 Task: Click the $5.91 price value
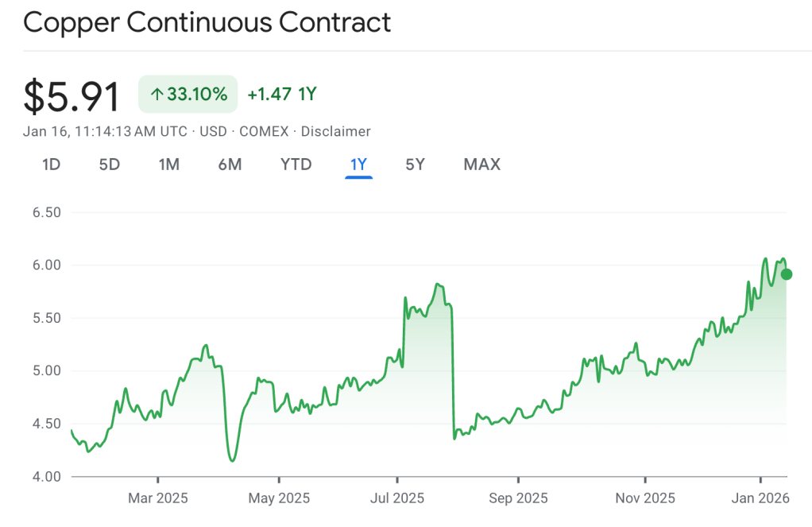pos(72,96)
